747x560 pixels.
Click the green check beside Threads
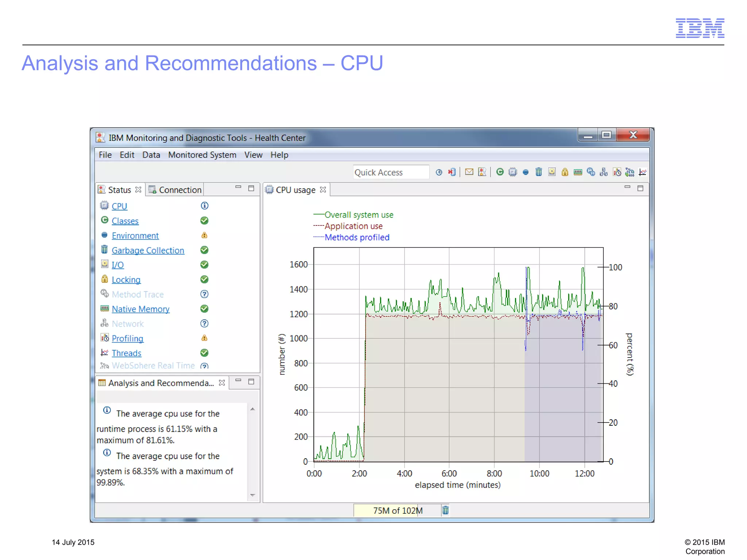click(205, 353)
